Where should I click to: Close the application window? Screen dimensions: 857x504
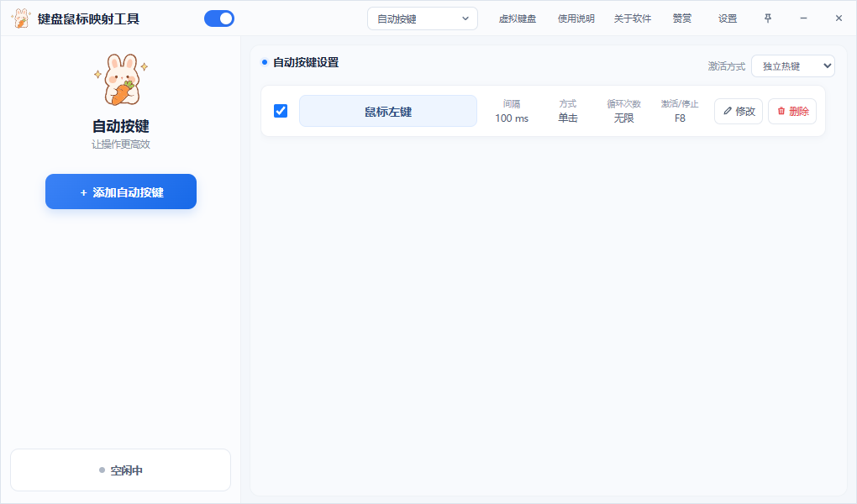(x=839, y=18)
